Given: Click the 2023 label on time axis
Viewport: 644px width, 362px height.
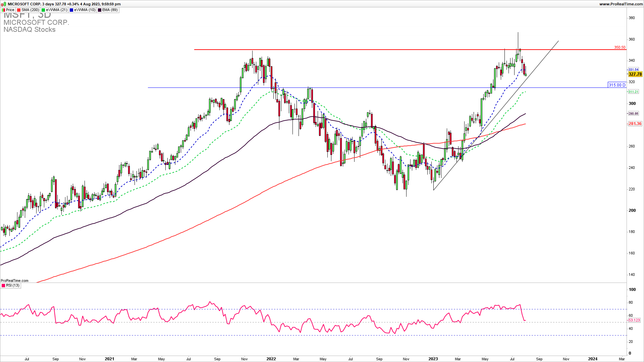Looking at the screenshot, I should click(433, 359).
